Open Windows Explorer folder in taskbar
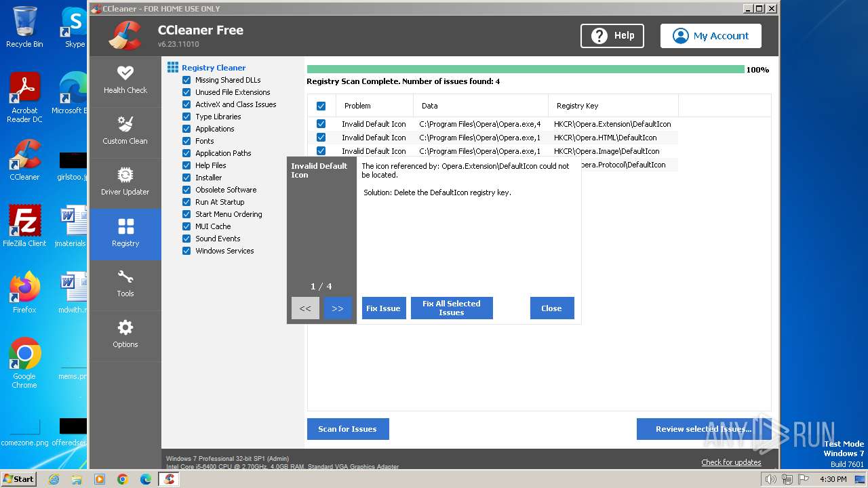The width and height of the screenshot is (868, 488). (x=77, y=479)
